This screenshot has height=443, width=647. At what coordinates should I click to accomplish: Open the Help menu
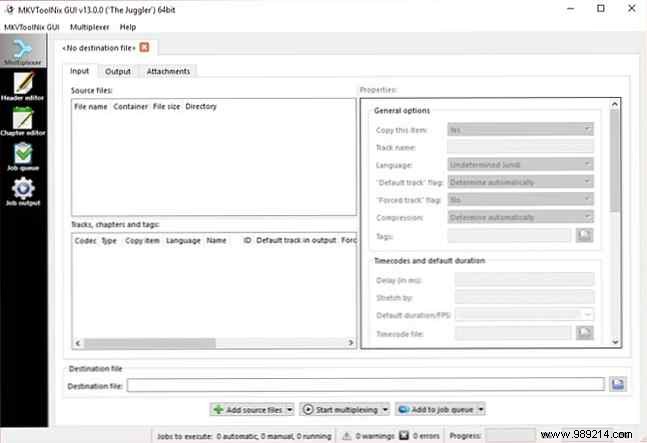pyautogui.click(x=128, y=27)
